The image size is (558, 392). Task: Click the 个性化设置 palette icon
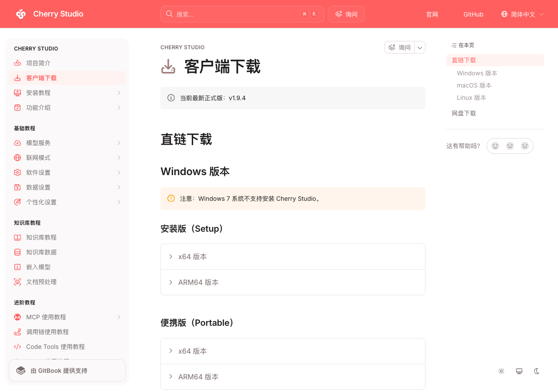[x=17, y=202]
